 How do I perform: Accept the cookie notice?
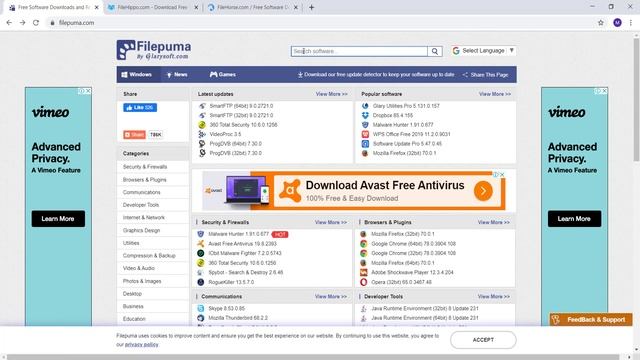pos(483,340)
